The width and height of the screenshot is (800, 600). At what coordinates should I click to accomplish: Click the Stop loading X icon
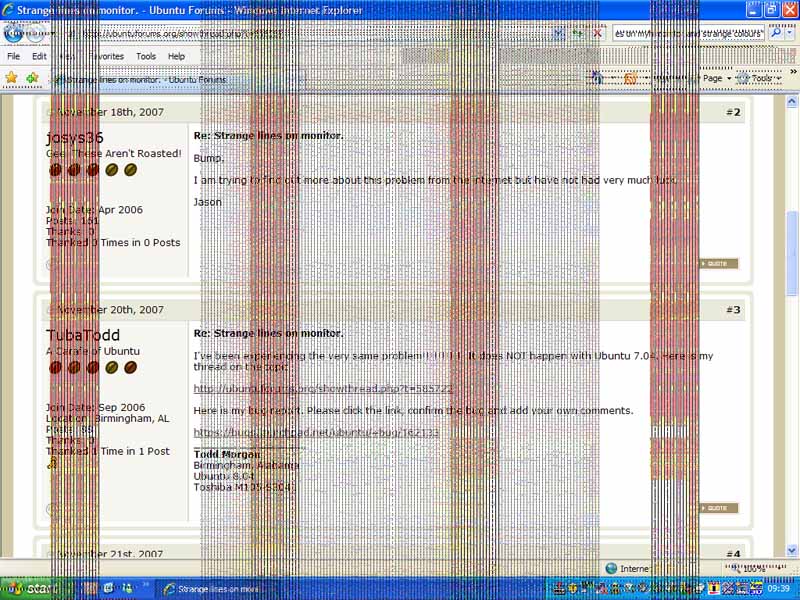[597, 32]
